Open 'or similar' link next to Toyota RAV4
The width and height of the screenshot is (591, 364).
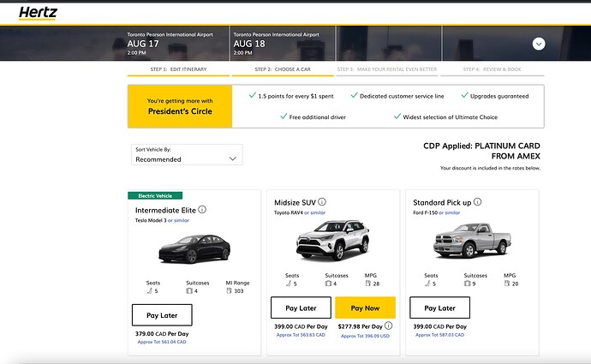point(314,213)
